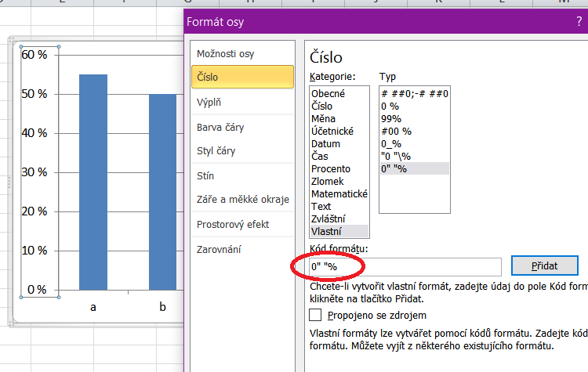Choose the Matematické category

pos(339,193)
